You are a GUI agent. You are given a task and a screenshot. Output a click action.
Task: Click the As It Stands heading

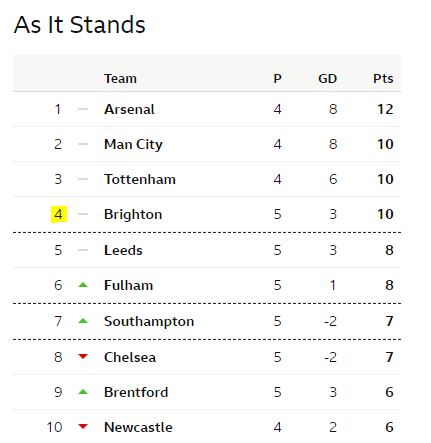coord(80,24)
